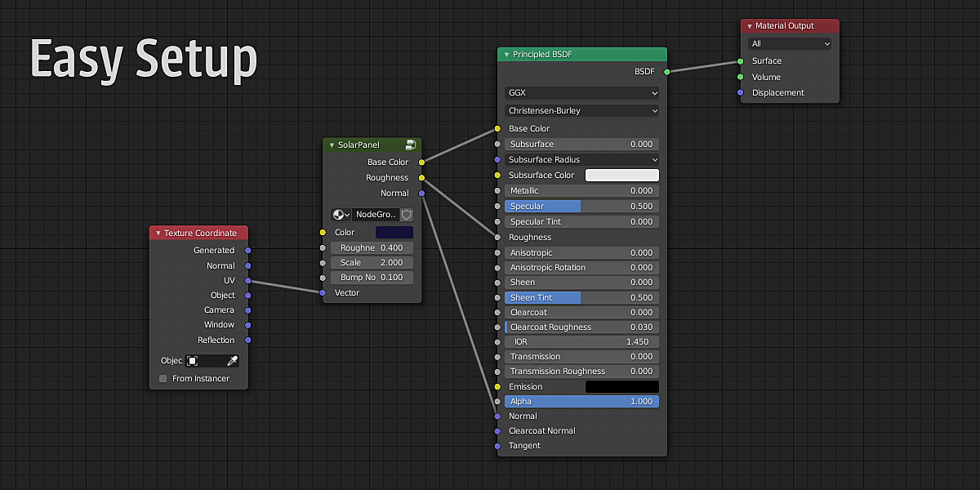Viewport: 980px width, 490px height.
Task: Open the Christensen-Burley subsurface method dropdown
Action: coord(581,111)
